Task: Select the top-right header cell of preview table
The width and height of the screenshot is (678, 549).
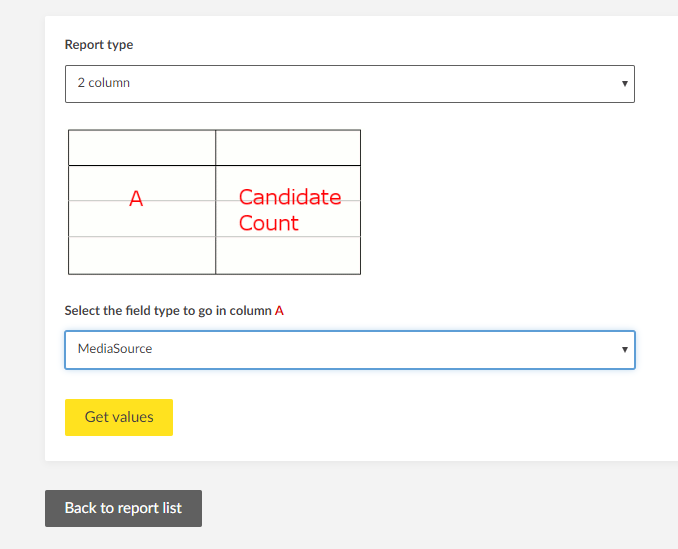Action: tap(288, 148)
